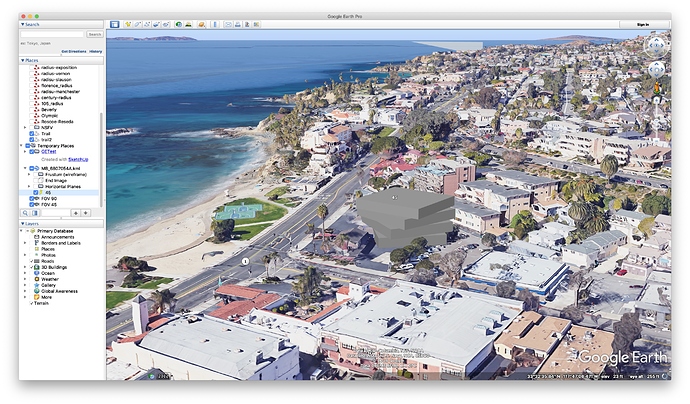Click the Weather layer icon

[x=37, y=279]
